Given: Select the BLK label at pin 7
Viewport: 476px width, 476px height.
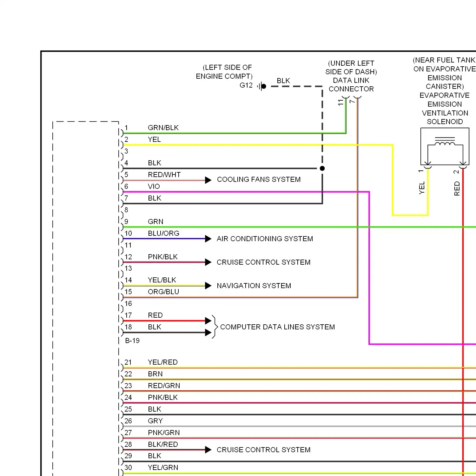Looking at the screenshot, I should [x=155, y=198].
